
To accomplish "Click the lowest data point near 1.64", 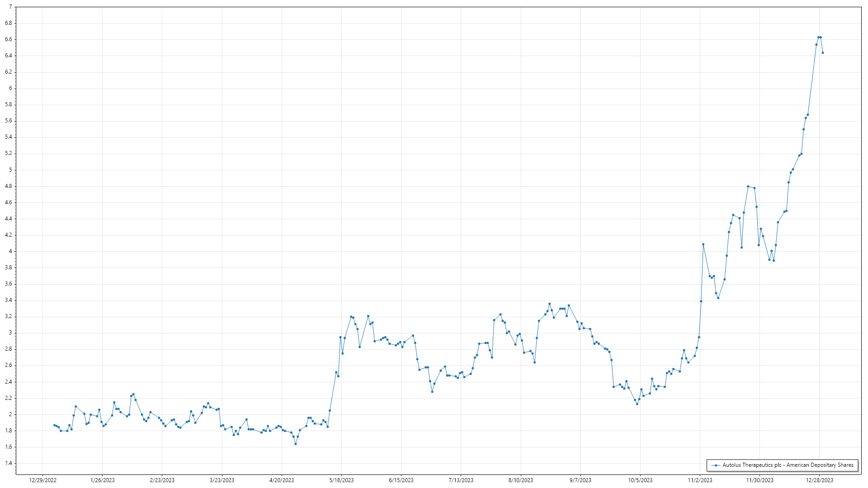I will [296, 444].
